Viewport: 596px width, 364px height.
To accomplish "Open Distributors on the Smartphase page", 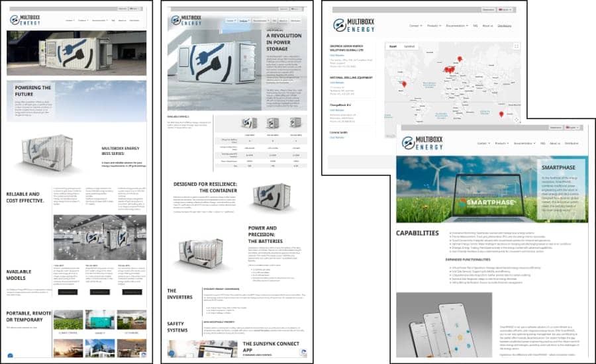I will point(571,144).
